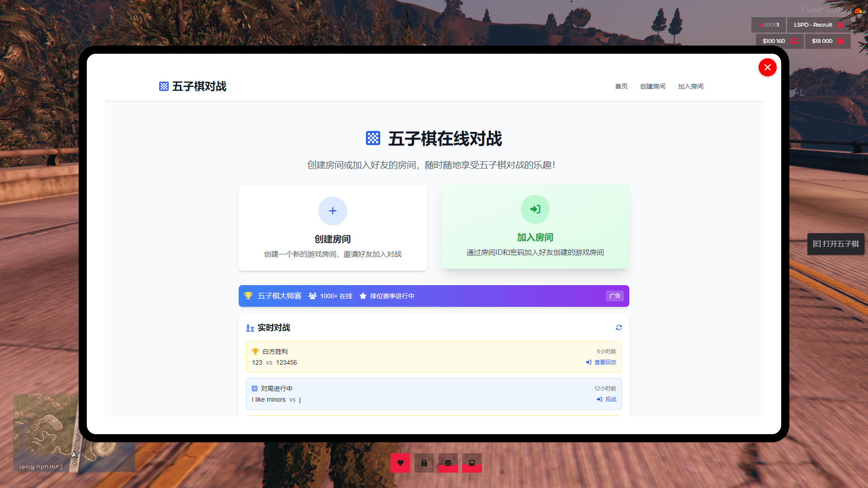Click the 1000+ 在线 text in banner
The height and width of the screenshot is (488, 868).
[x=336, y=296]
